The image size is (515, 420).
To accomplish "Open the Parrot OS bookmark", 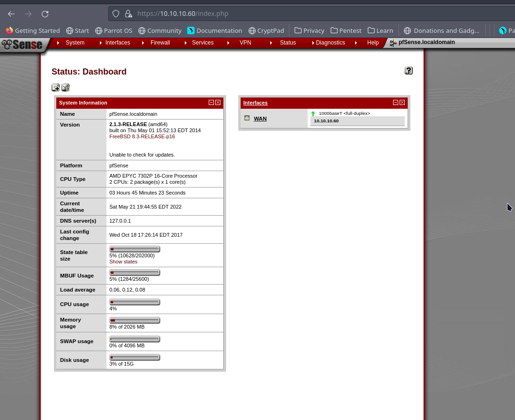I will pyautogui.click(x=114, y=30).
